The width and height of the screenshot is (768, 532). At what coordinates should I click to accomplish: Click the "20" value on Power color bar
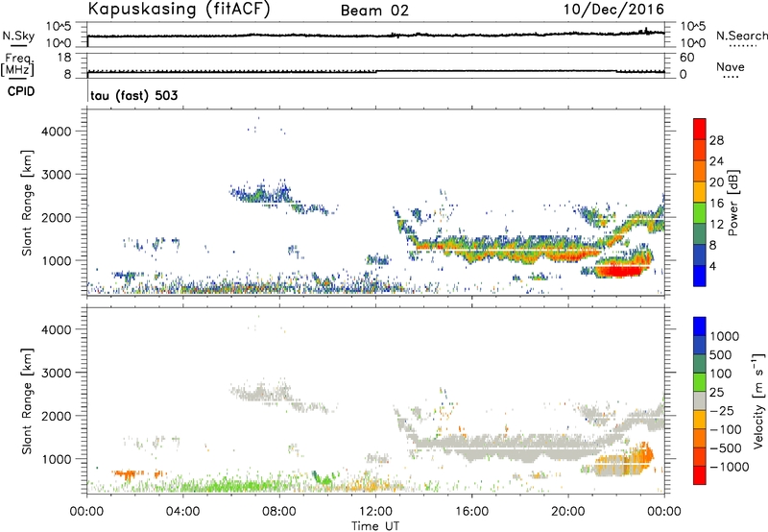point(716,182)
